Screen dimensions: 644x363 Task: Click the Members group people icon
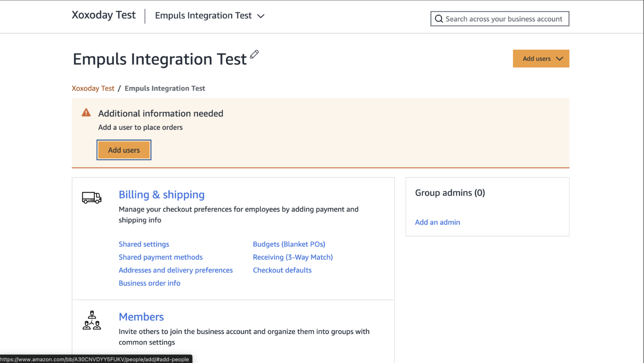click(92, 320)
